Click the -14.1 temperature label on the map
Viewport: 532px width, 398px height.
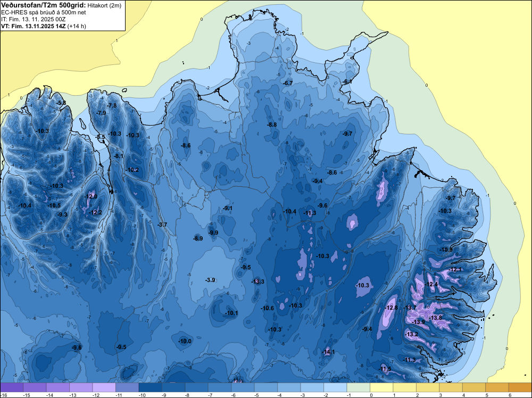click(329, 352)
